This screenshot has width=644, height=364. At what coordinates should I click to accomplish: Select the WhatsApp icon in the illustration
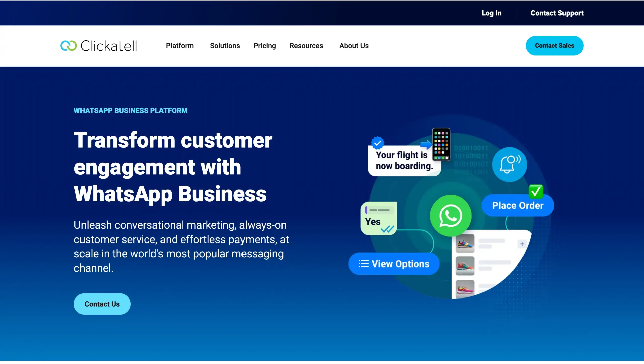451,215
